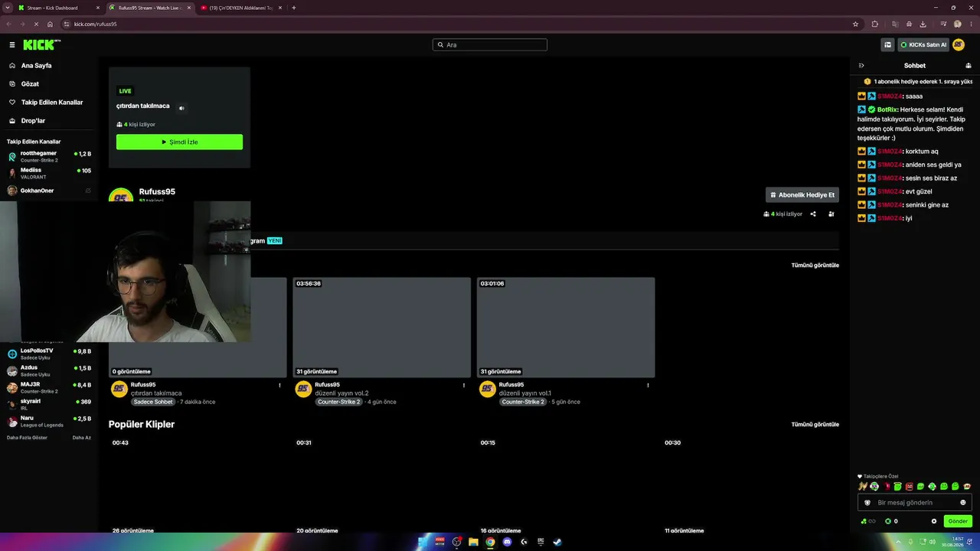Share the Rufuss95 channel
The image size is (980, 551).
pyautogui.click(x=813, y=214)
